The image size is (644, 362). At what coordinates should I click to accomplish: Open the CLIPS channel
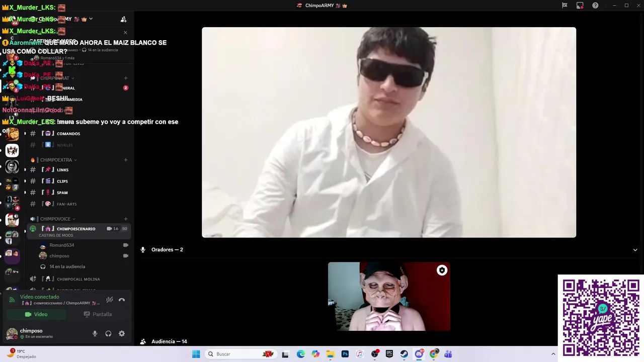pyautogui.click(x=62, y=182)
